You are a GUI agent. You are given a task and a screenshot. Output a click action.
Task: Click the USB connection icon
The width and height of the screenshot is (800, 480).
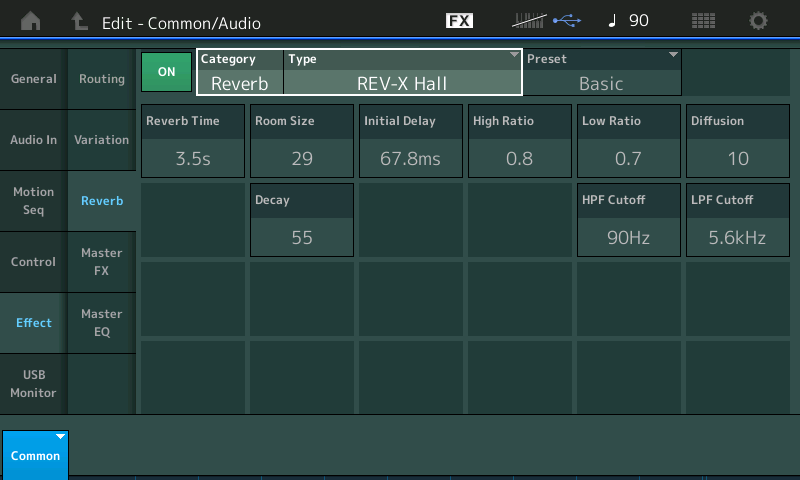(567, 20)
